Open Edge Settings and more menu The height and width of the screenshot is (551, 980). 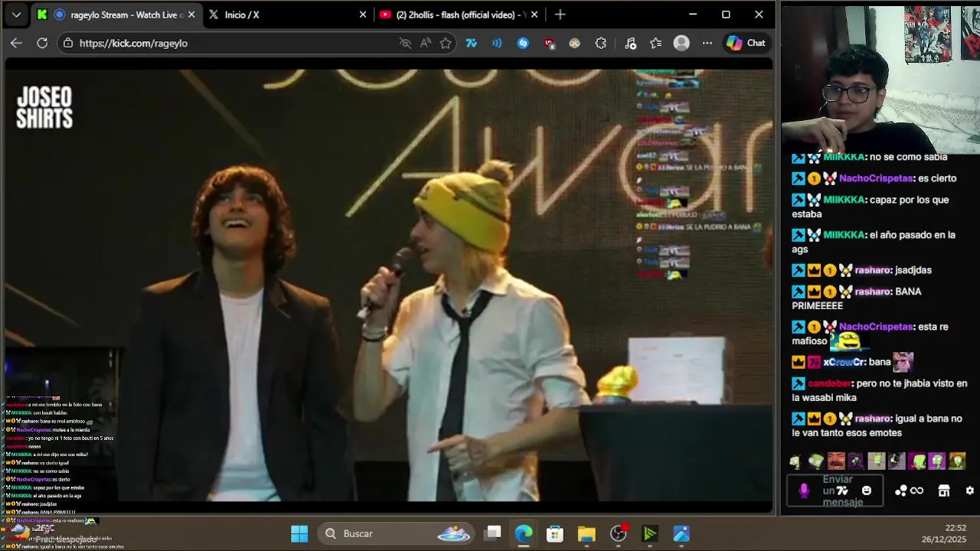707,43
